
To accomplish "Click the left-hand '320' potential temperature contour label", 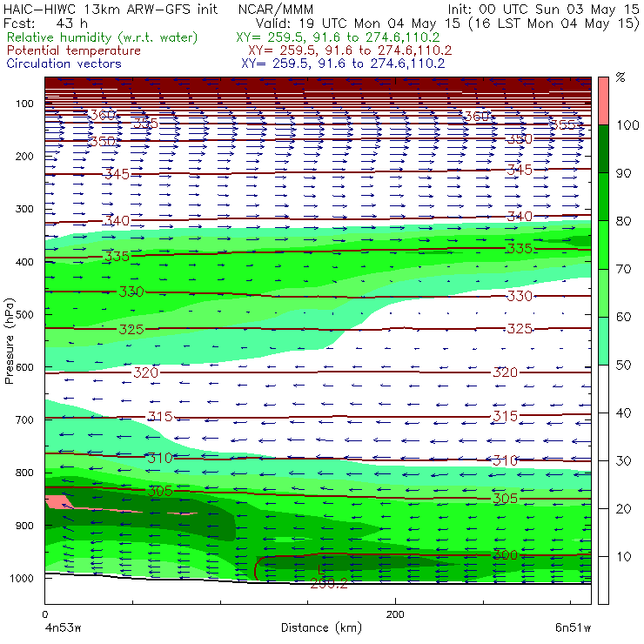I will [x=145, y=372].
